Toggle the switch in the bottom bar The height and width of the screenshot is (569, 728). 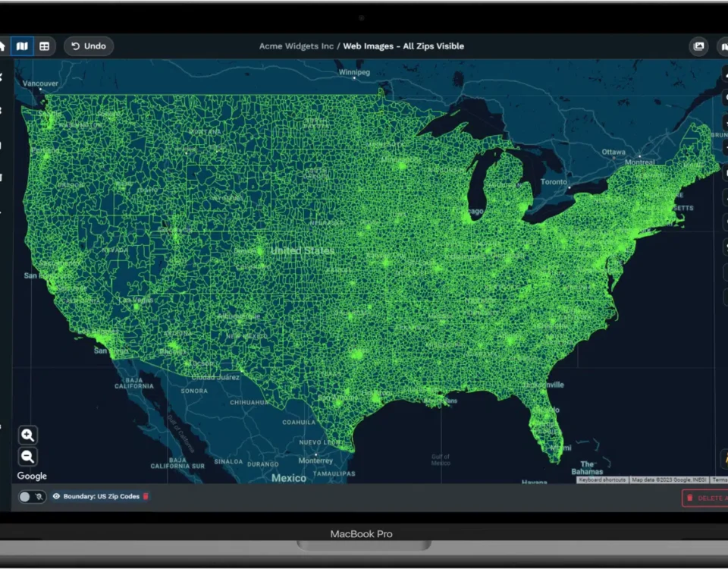pyautogui.click(x=32, y=497)
